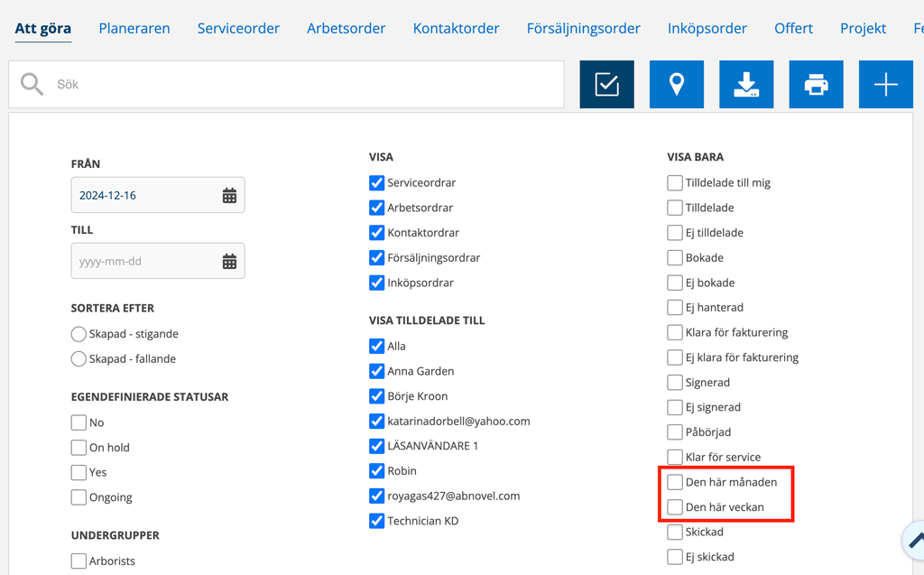The image size is (924, 575).
Task: Open the Projekt tab
Action: pos(863,28)
